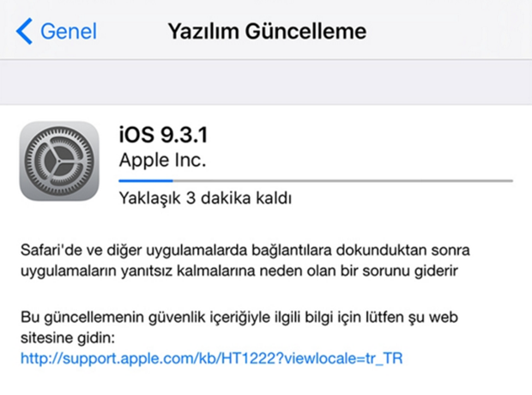Screen dimensions: 532x395
Task: Tap the line ending with sorunu giderir
Action: (x=239, y=271)
